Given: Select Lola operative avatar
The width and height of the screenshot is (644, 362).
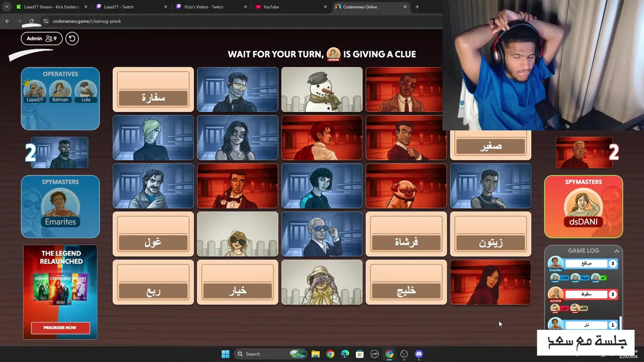Looking at the screenshot, I should [x=86, y=92].
